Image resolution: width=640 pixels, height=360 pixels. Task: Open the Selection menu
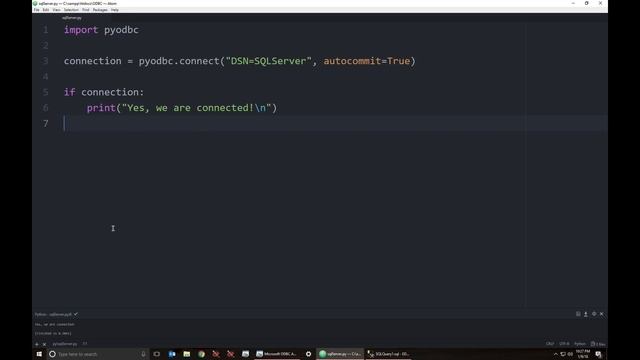click(x=71, y=10)
